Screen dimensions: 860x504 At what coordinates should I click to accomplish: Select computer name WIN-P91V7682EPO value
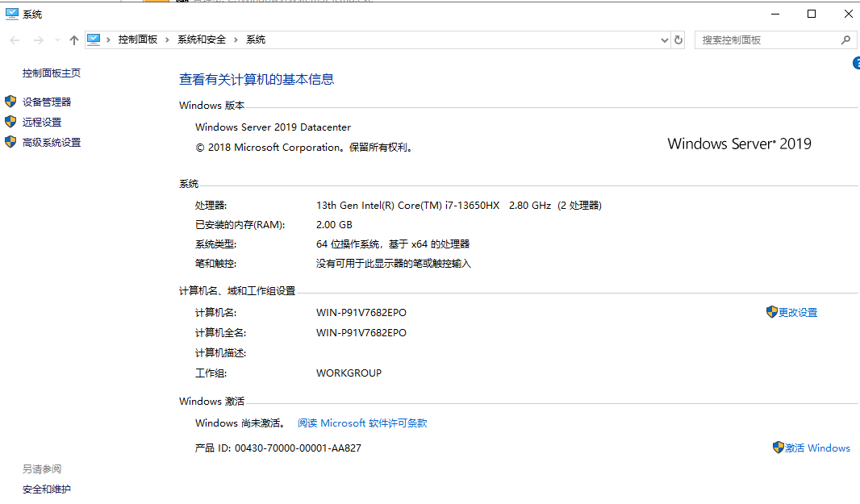(361, 313)
